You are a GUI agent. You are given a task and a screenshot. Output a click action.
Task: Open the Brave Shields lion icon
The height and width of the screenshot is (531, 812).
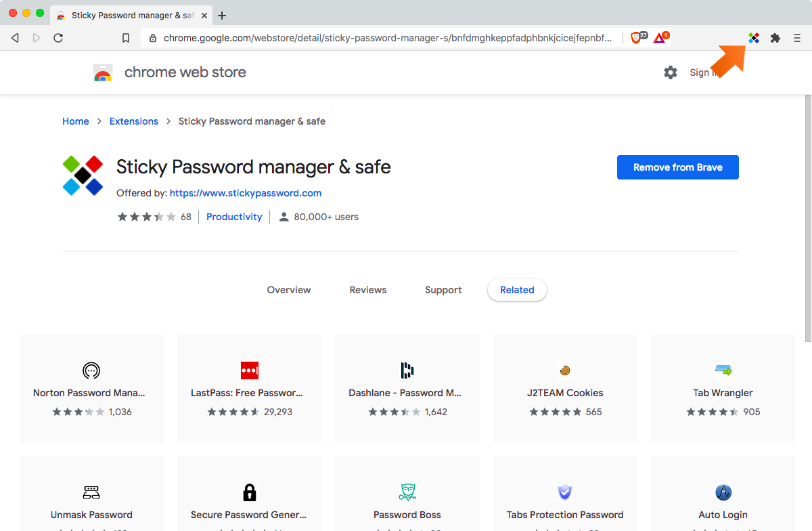(636, 38)
